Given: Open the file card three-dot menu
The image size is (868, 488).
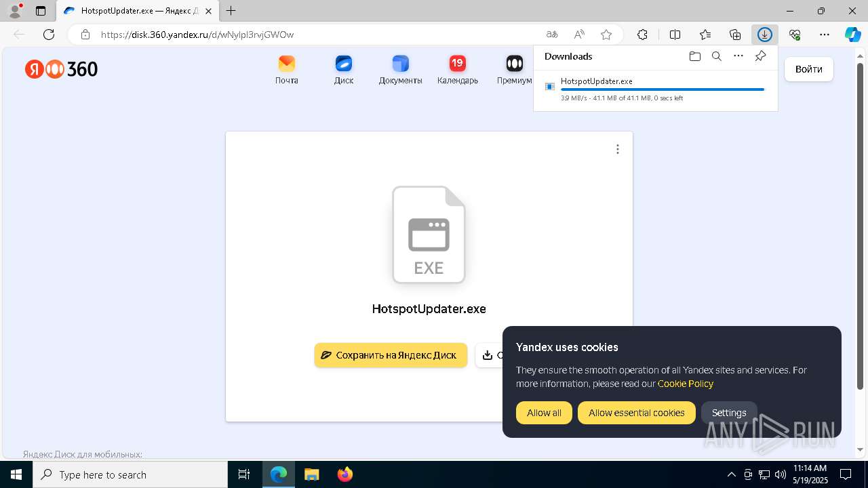Looking at the screenshot, I should [x=617, y=149].
